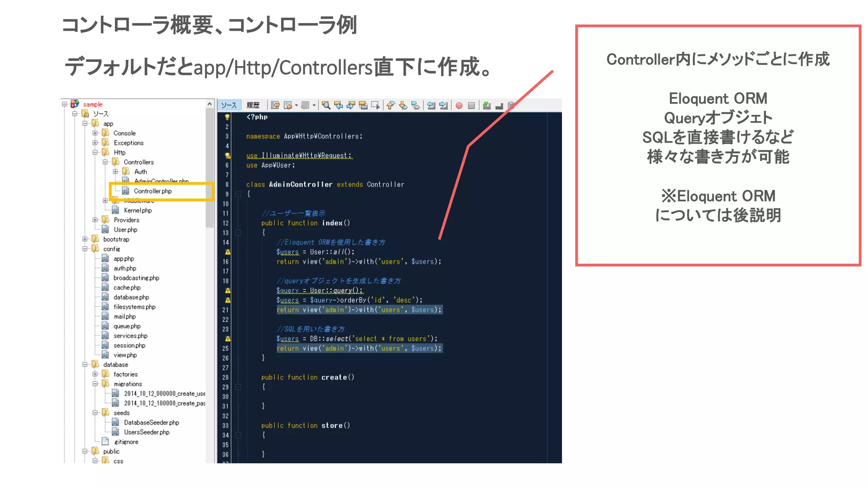Click the last edit location icon
The image size is (868, 488).
point(275,105)
